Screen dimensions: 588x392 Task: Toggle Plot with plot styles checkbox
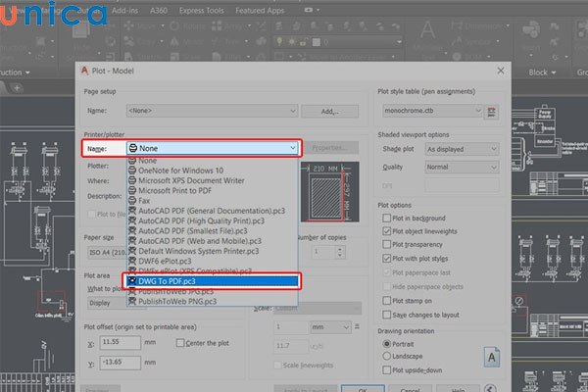(x=387, y=258)
